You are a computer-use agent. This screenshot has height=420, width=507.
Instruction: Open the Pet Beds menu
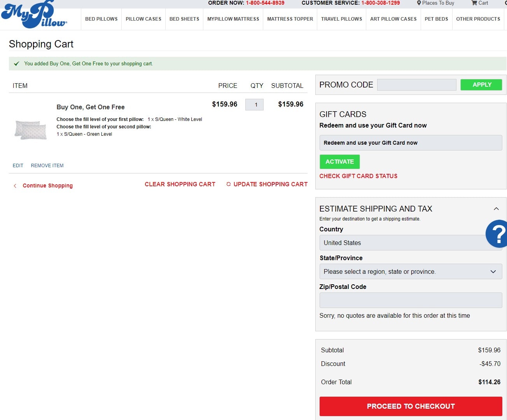(x=436, y=19)
